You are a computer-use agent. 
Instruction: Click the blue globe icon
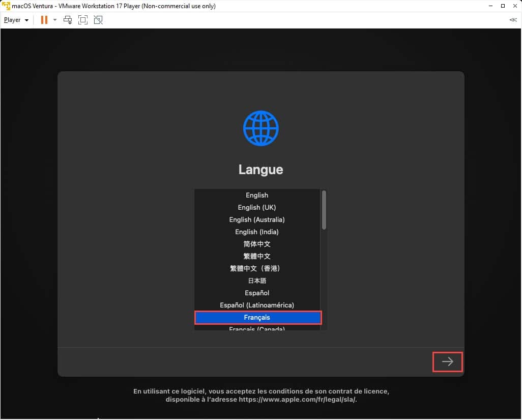coord(260,128)
